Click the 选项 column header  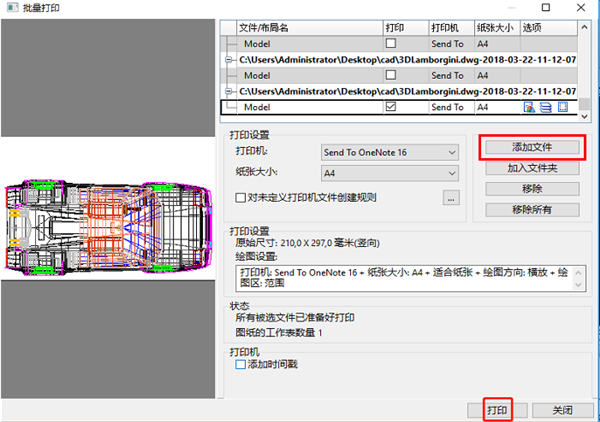coord(549,28)
